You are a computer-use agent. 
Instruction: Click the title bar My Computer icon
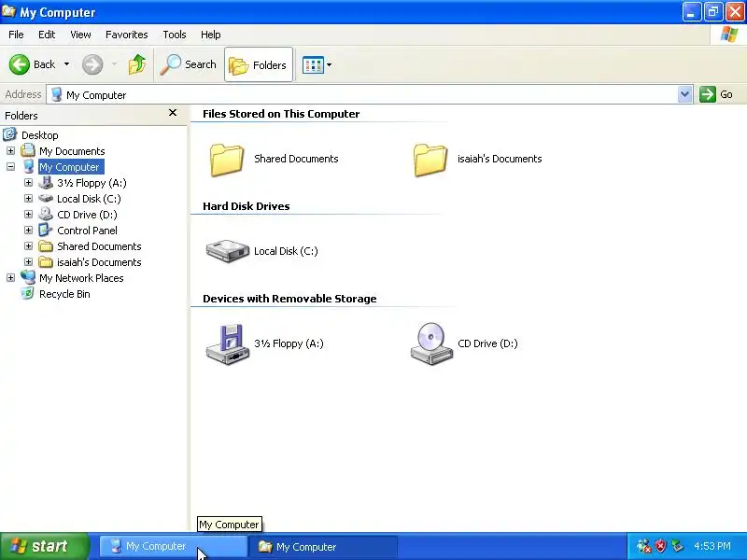click(9, 11)
